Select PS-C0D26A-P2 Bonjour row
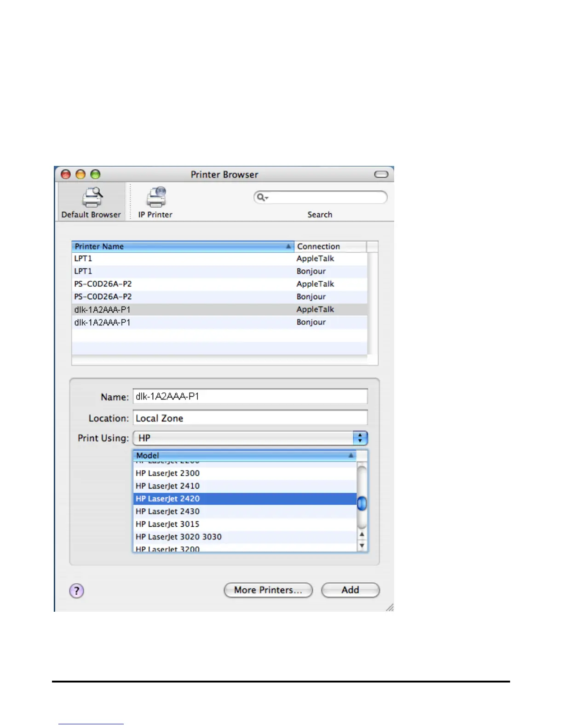 (x=220, y=297)
